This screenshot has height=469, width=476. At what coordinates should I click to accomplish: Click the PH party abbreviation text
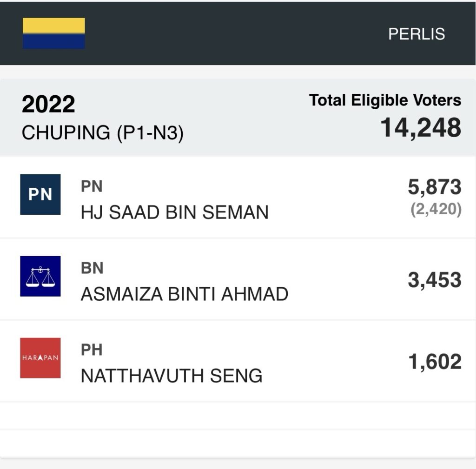[x=92, y=350]
